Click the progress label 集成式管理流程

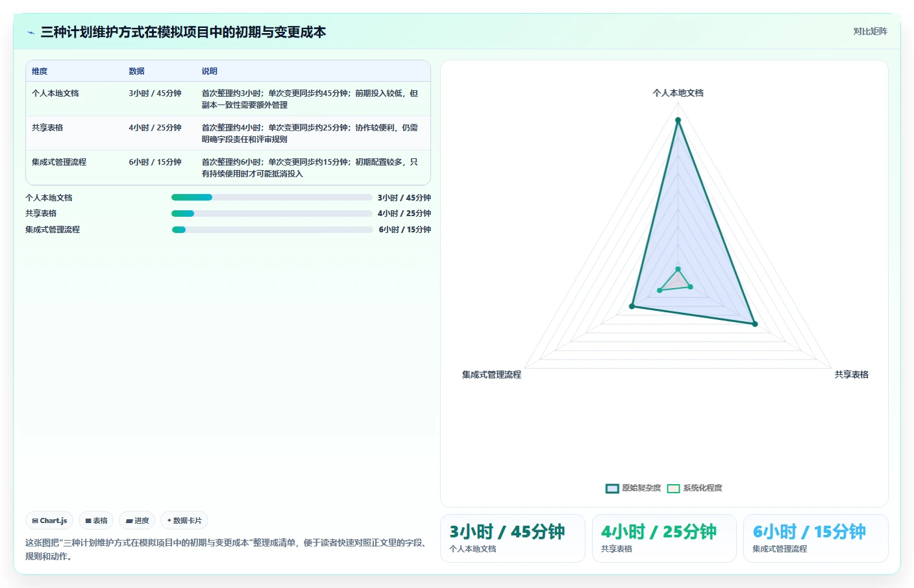(x=53, y=230)
